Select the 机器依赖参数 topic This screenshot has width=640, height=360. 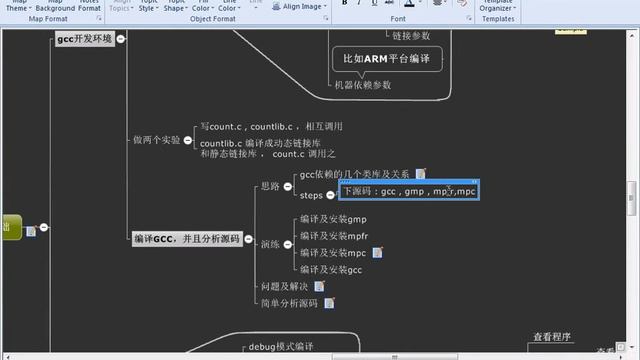point(363,85)
